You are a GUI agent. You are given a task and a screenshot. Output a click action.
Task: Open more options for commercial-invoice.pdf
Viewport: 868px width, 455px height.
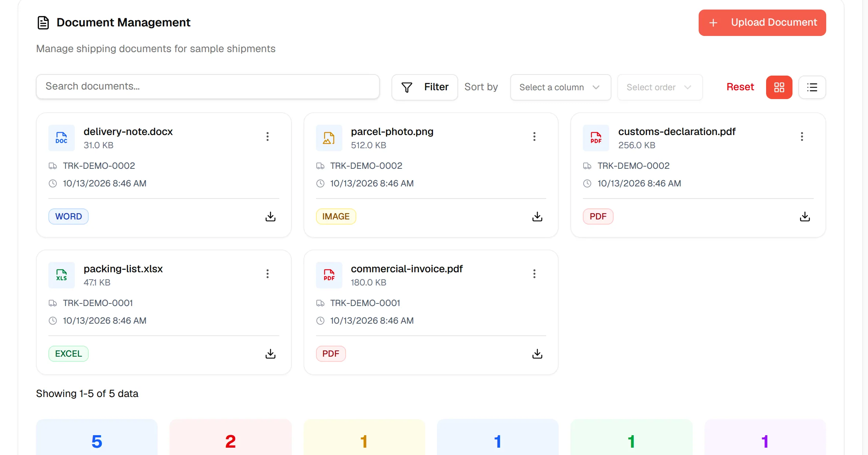534,274
